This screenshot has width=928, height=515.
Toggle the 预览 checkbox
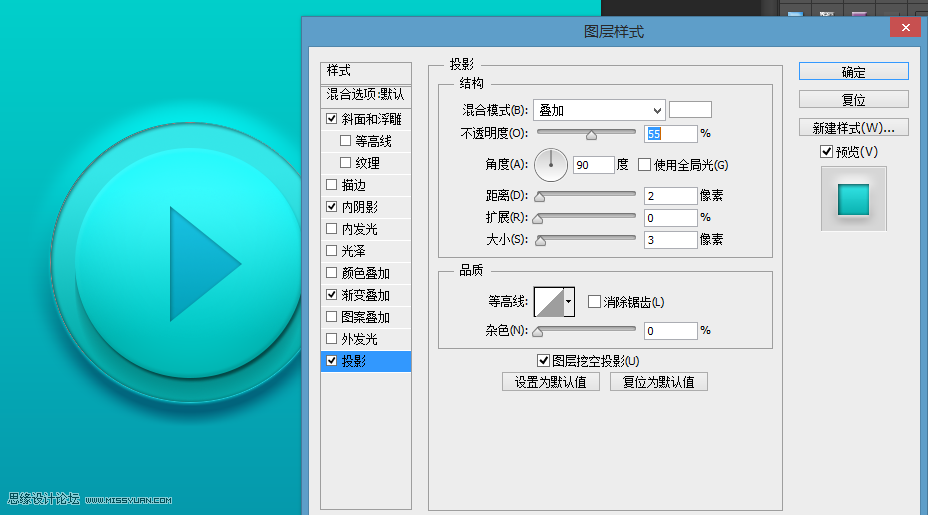[x=827, y=152]
